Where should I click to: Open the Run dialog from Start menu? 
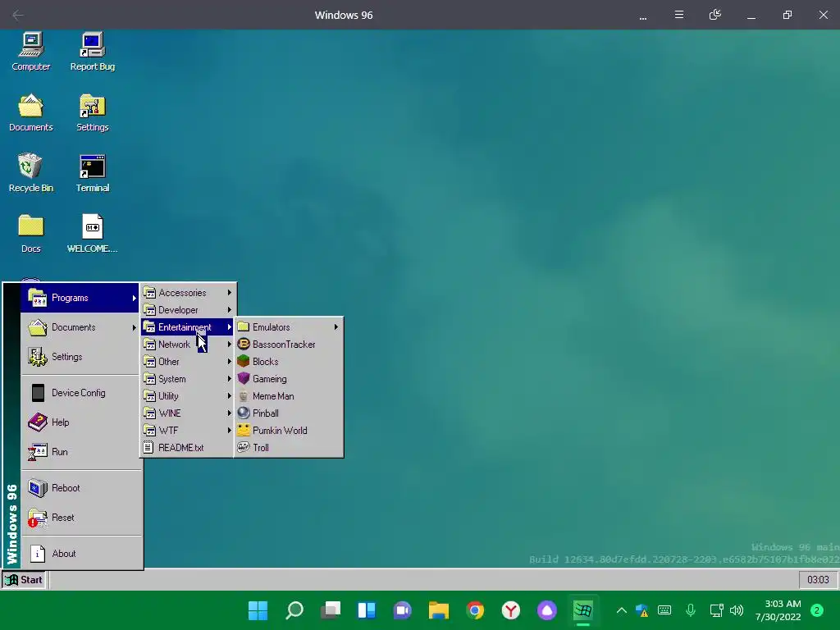click(x=81, y=452)
